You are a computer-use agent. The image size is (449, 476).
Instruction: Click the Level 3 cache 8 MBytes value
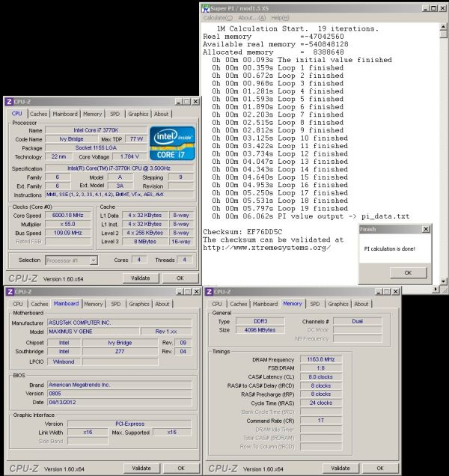[145, 242]
